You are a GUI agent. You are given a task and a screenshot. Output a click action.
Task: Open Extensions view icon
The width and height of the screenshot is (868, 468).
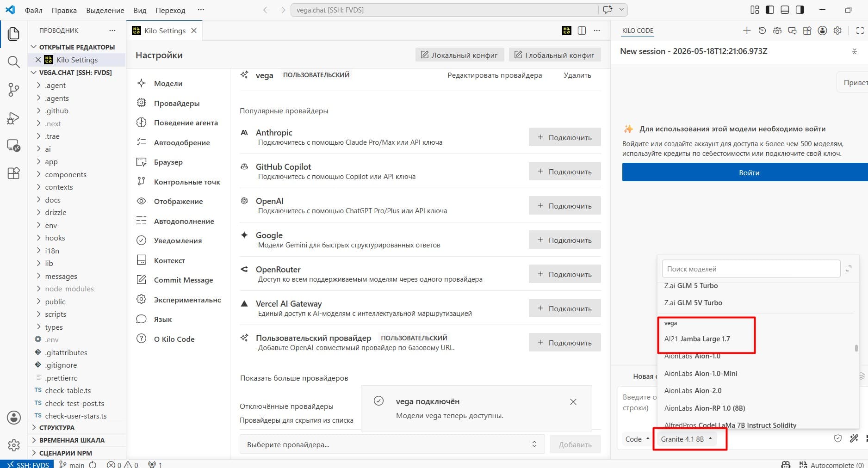(14, 173)
